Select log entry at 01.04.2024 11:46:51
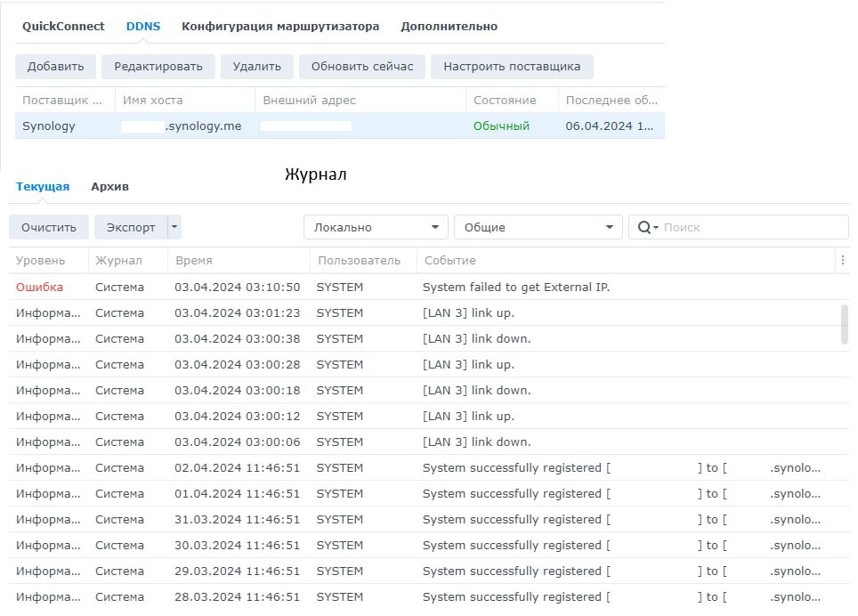This screenshot has width=858, height=616. [429, 493]
